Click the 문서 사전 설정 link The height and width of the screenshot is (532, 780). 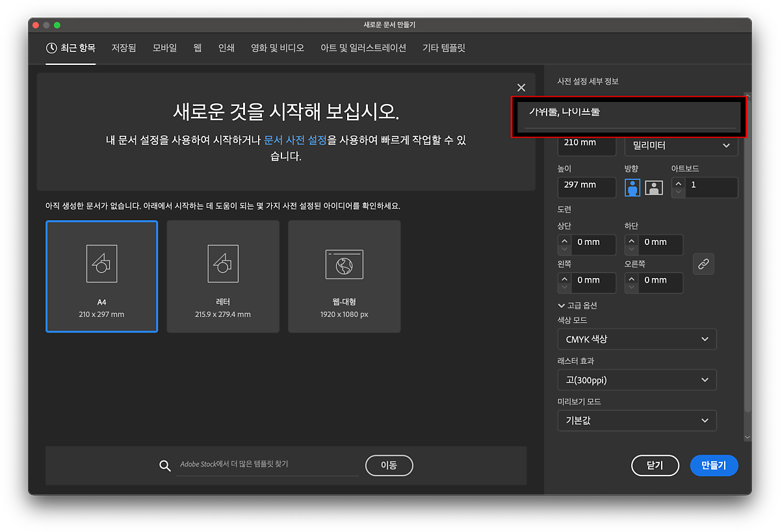295,140
